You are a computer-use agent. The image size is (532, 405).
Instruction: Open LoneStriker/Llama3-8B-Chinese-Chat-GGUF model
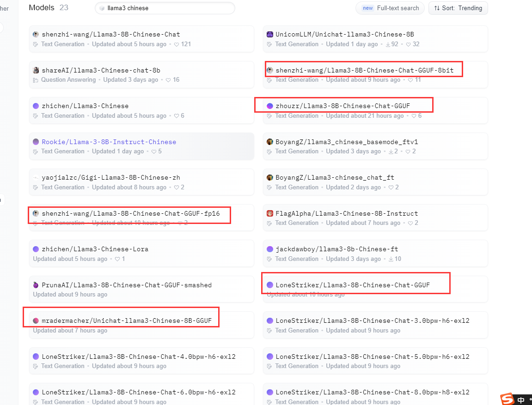tap(353, 285)
